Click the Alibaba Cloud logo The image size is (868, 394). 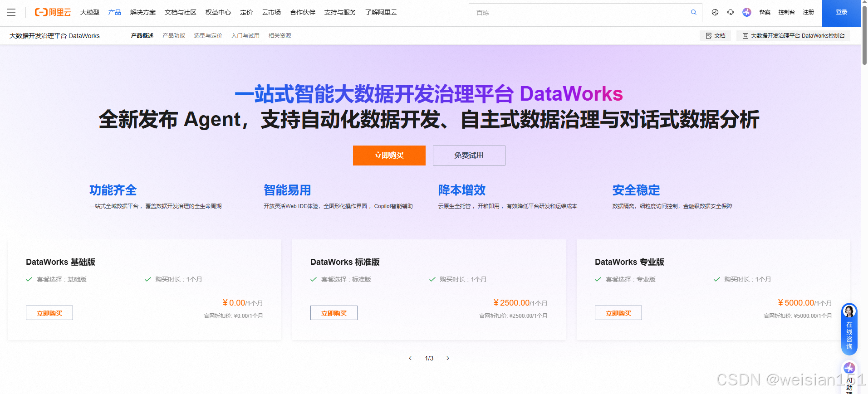53,12
